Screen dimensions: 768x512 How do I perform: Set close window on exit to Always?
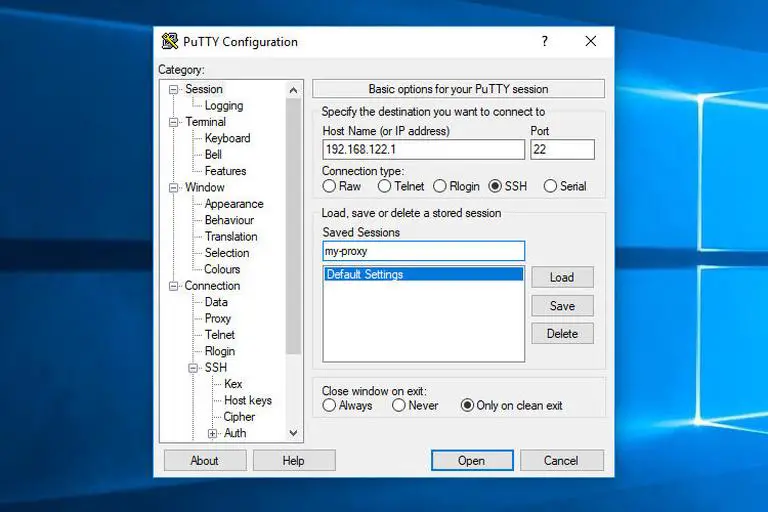pos(329,405)
